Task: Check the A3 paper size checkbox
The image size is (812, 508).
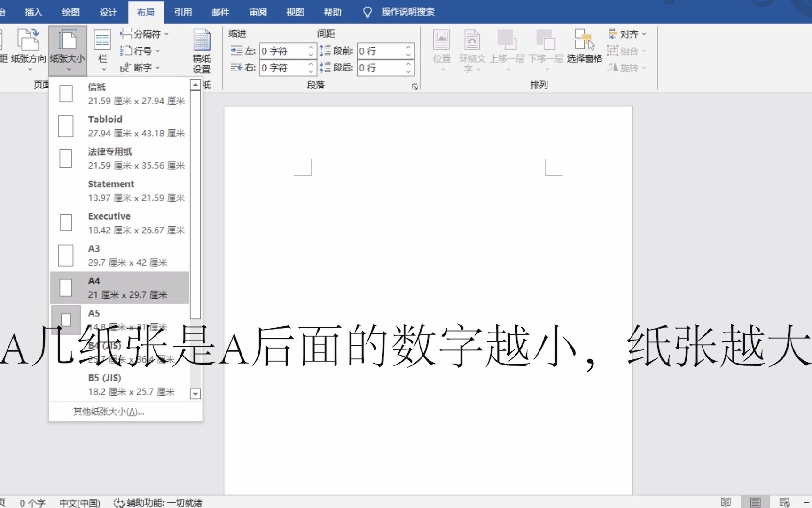Action: [x=65, y=255]
